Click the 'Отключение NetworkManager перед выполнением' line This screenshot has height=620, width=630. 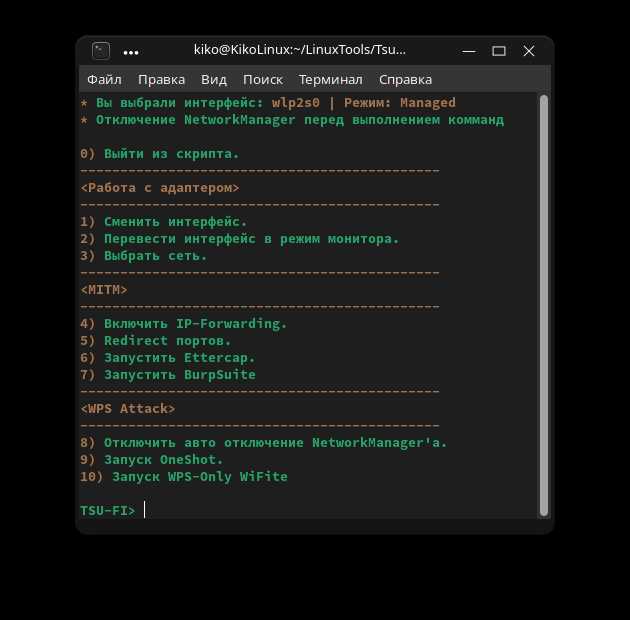[292, 120]
